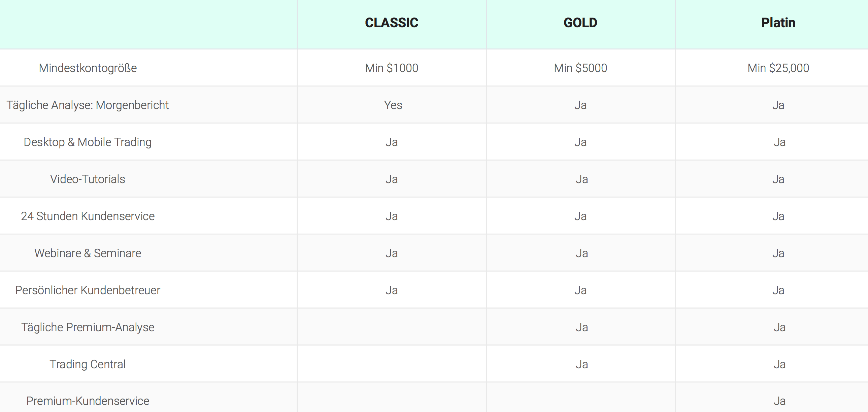
Task: Click Ja for Premium-Kundenservice in Platin
Action: click(x=779, y=401)
